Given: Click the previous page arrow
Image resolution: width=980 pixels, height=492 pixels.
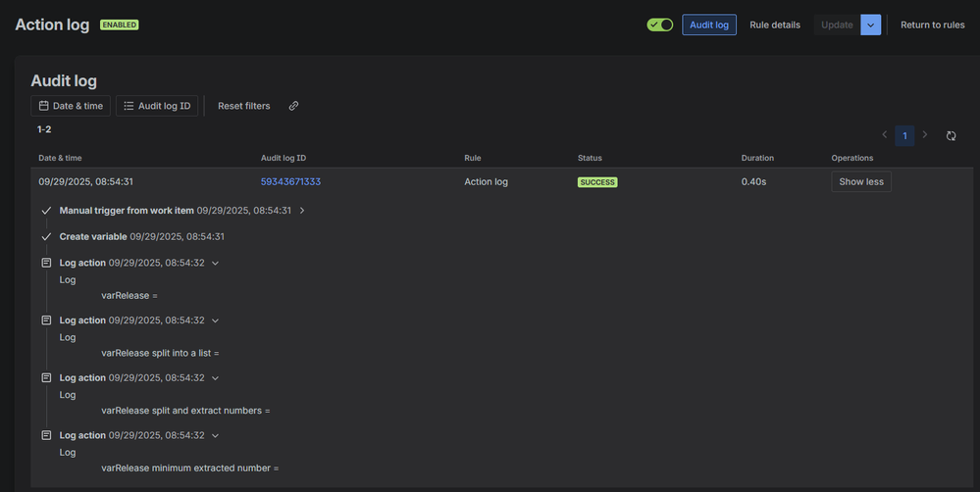Looking at the screenshot, I should coord(884,135).
